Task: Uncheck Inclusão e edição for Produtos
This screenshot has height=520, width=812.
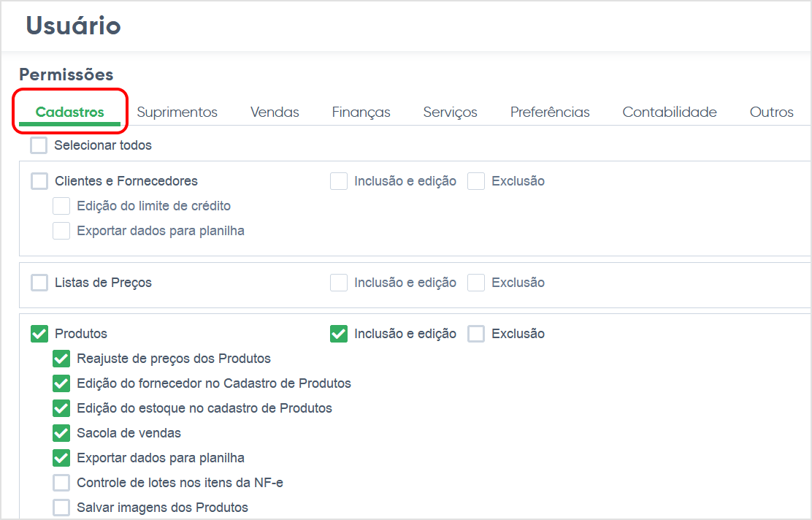Action: click(339, 334)
